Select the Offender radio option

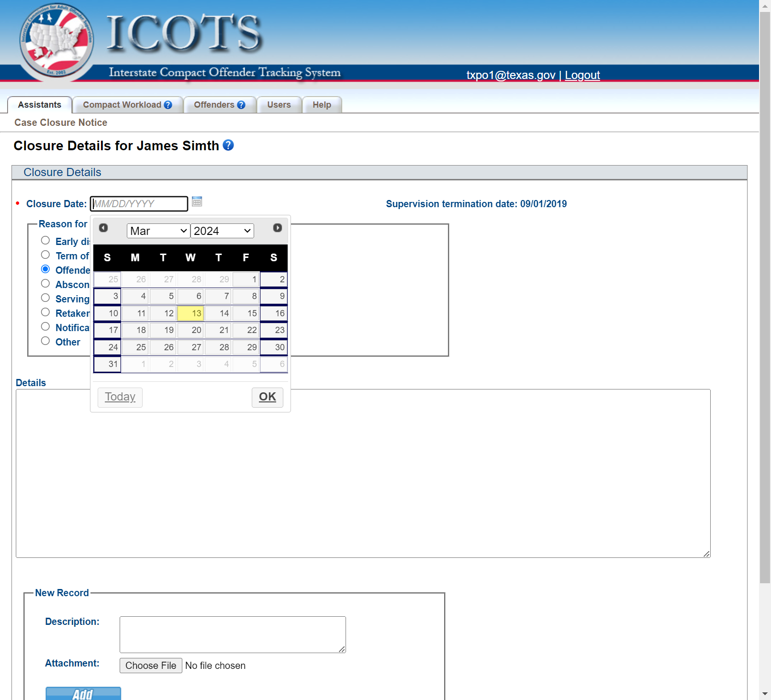pyautogui.click(x=45, y=269)
